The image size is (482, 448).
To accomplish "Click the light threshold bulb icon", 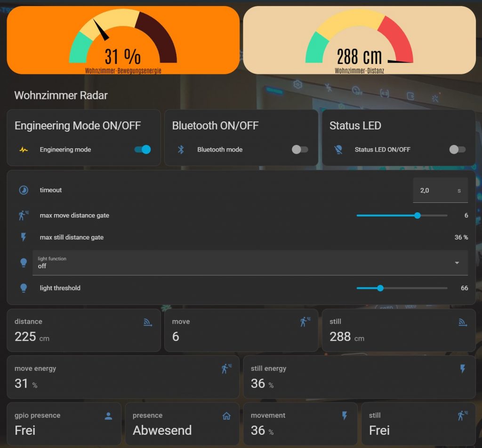I will pos(24,288).
